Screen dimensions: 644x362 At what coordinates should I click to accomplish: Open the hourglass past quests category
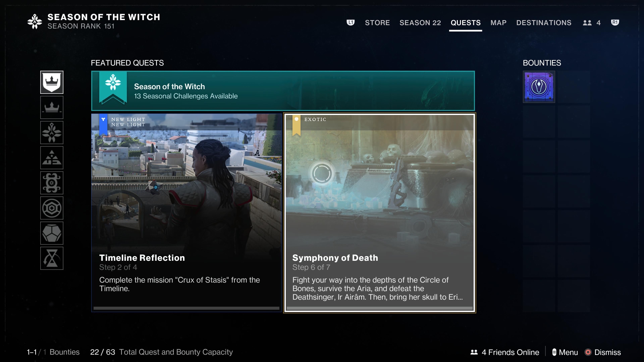point(52,258)
